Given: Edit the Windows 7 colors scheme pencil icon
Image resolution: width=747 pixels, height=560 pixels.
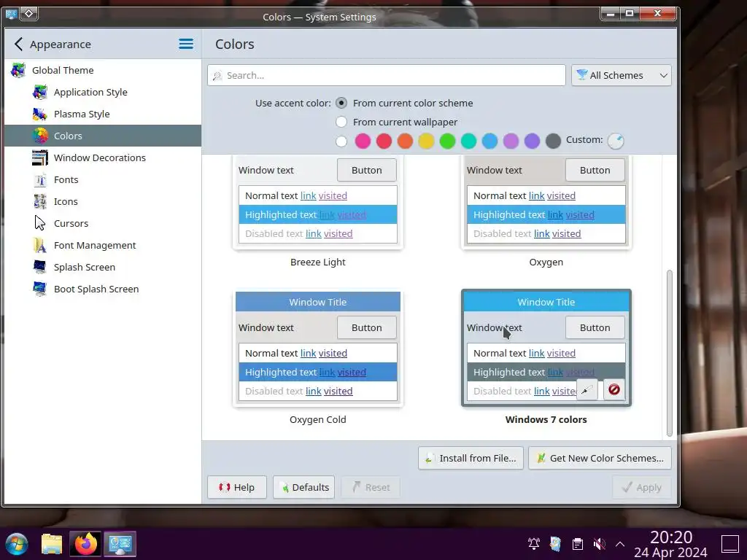Looking at the screenshot, I should [587, 390].
